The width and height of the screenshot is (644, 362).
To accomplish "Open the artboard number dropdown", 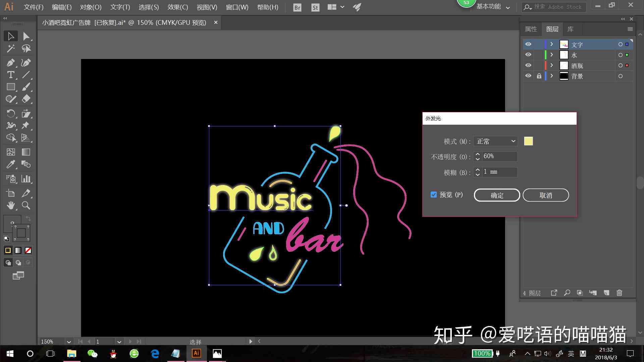I will (119, 342).
